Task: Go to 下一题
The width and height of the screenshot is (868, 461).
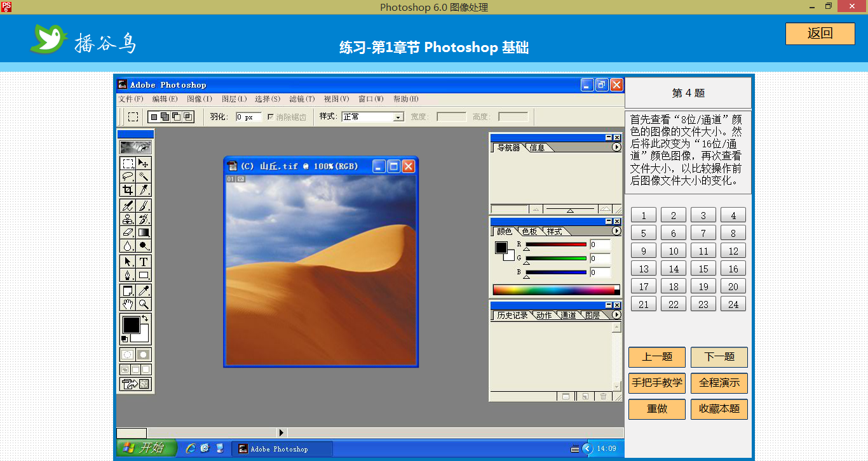Action: coord(719,357)
